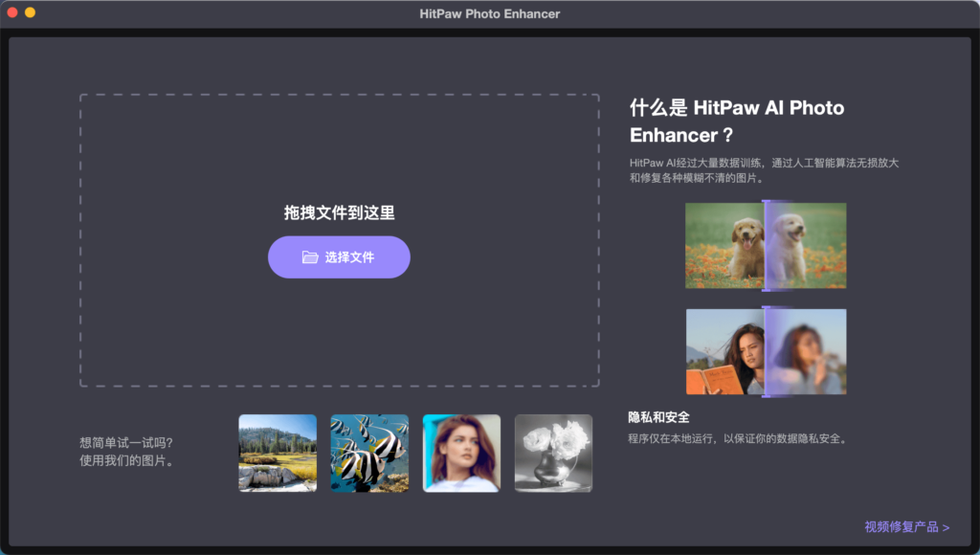This screenshot has height=555, width=980.
Task: Minimize the window with the yellow button
Action: (30, 12)
